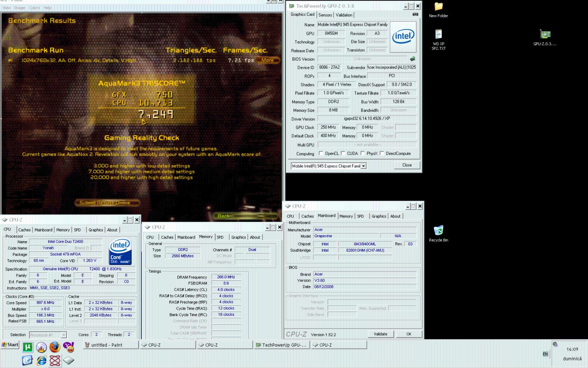Click the Core Speed 997.6 MHz value
588x368 pixels.
click(46, 302)
